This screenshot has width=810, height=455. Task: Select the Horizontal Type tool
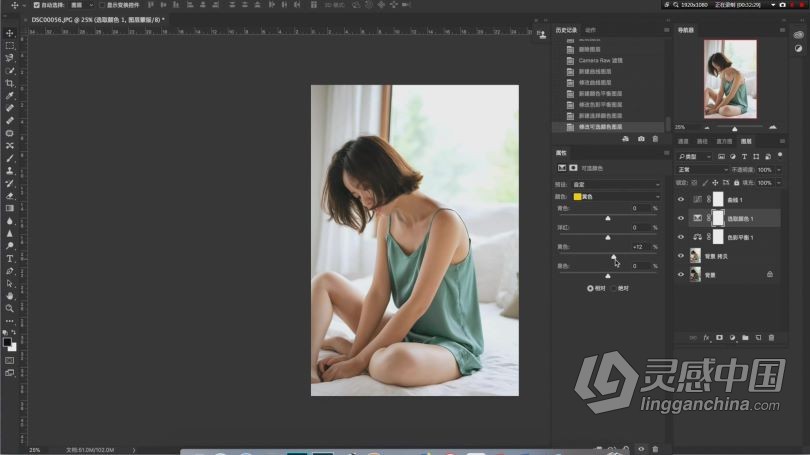10,258
